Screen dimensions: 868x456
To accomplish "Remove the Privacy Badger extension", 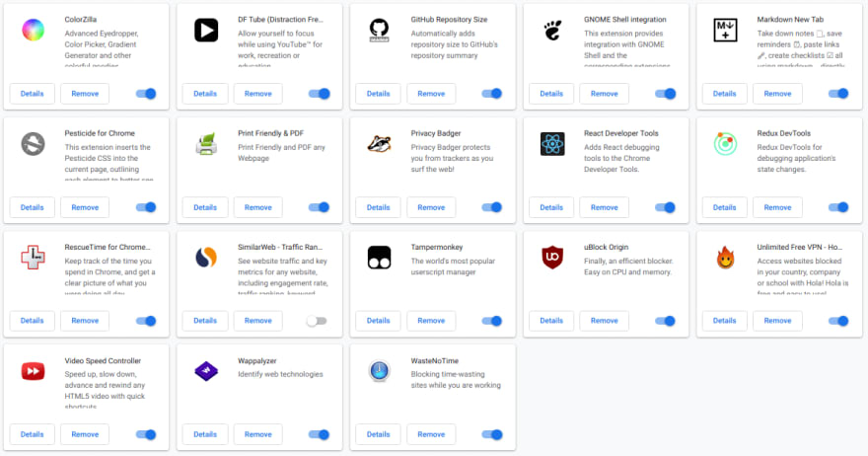I will pos(431,207).
